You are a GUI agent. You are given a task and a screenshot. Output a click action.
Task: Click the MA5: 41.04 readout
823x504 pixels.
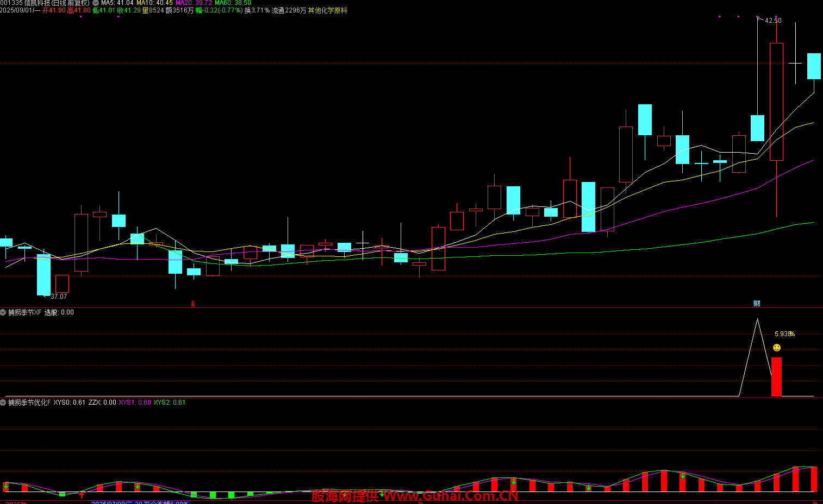(x=117, y=3)
